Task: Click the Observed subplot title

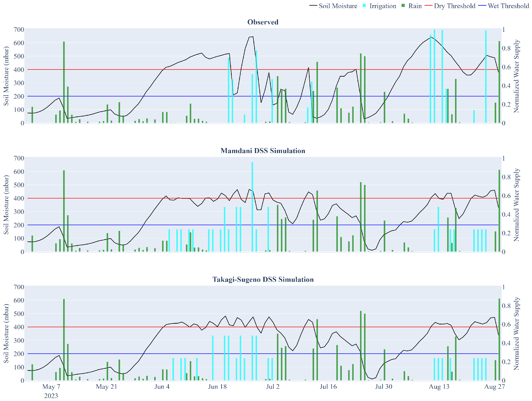Action: click(x=263, y=22)
